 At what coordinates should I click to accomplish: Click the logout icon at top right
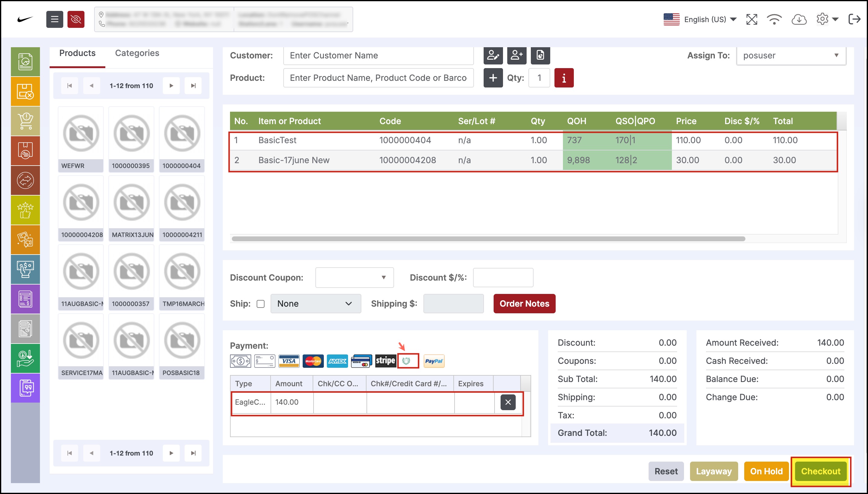[x=854, y=19]
